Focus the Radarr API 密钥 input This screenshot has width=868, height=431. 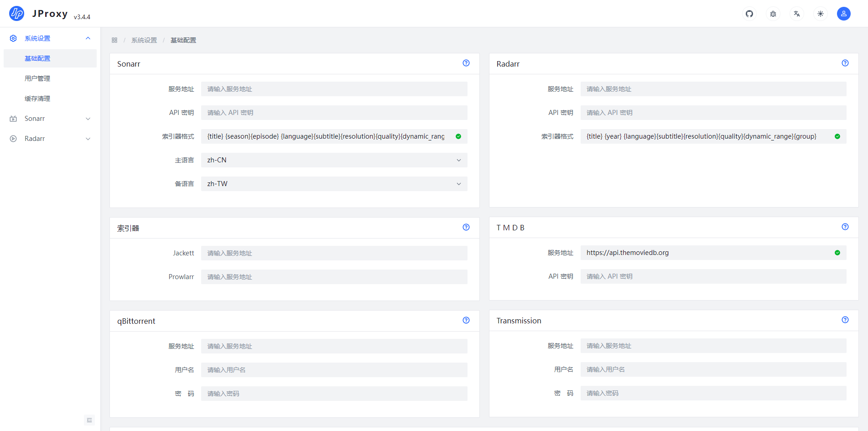click(x=713, y=113)
